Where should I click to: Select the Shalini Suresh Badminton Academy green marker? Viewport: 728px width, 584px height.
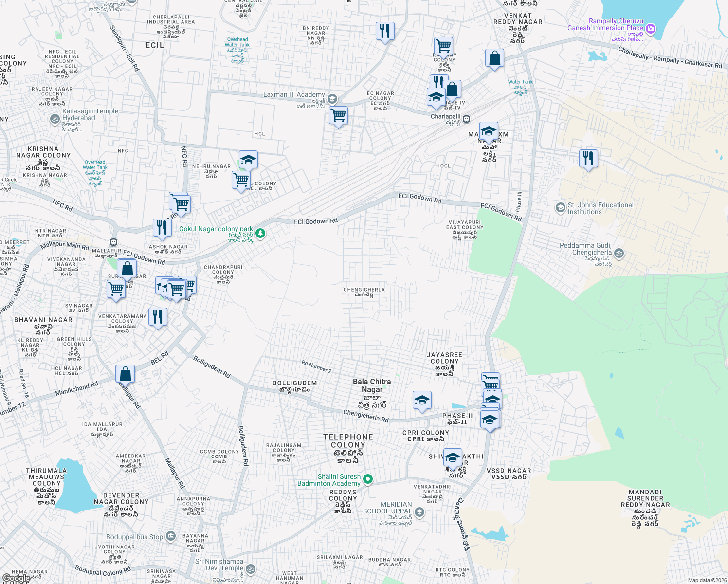368,478
